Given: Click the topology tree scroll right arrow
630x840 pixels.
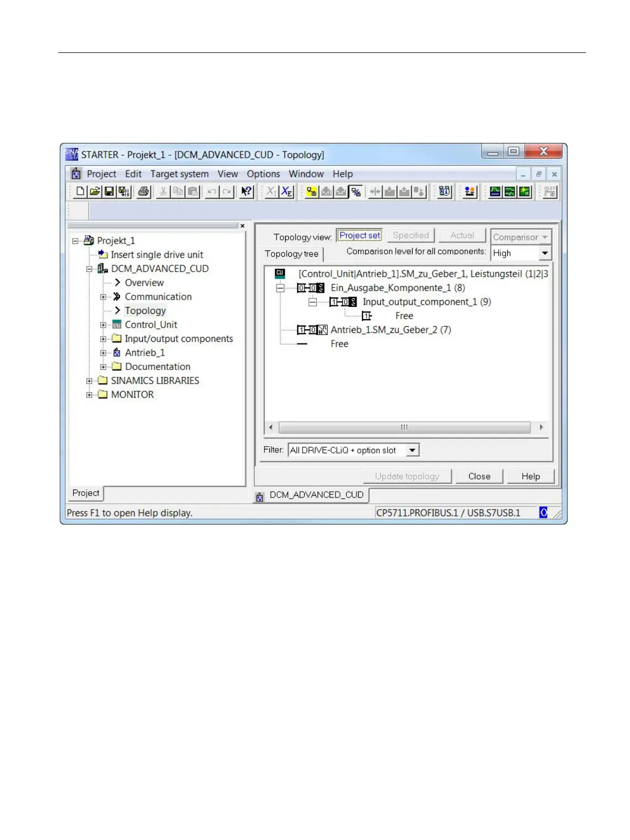Looking at the screenshot, I should (541, 427).
